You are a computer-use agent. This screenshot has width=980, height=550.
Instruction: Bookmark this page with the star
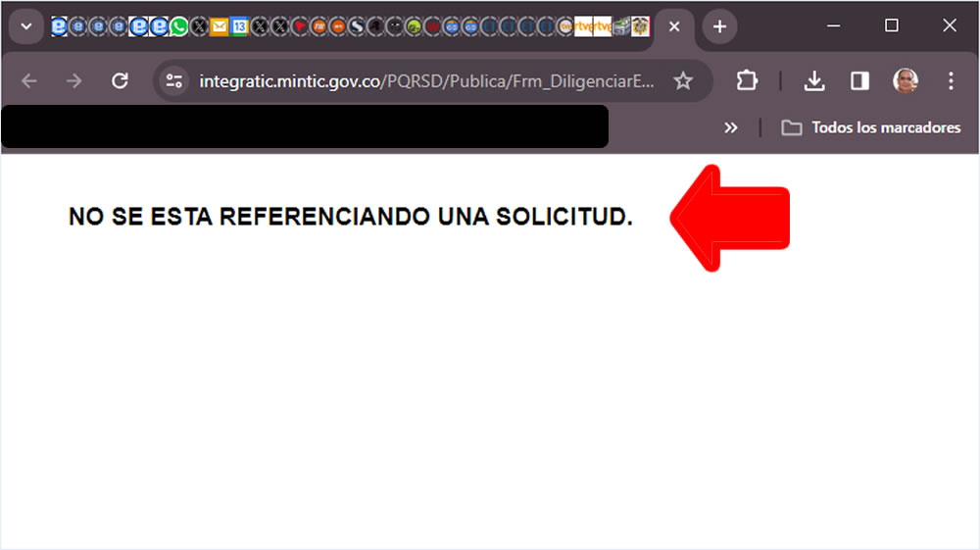click(683, 80)
